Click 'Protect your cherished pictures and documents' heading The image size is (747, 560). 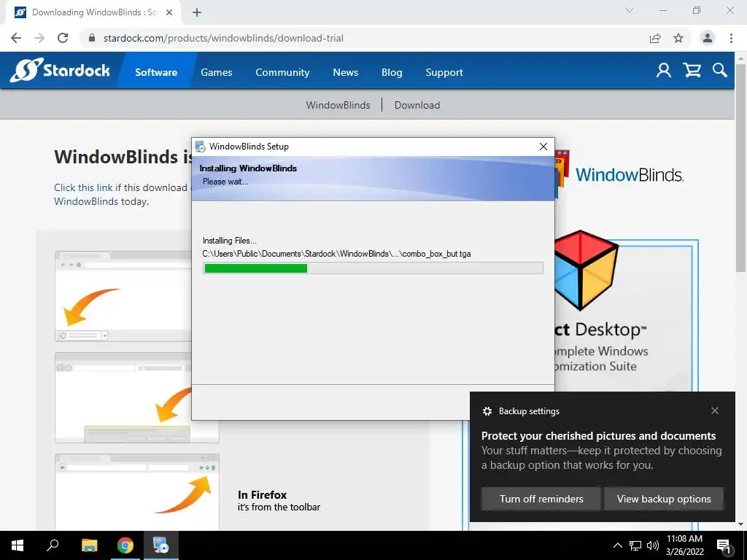[598, 436]
